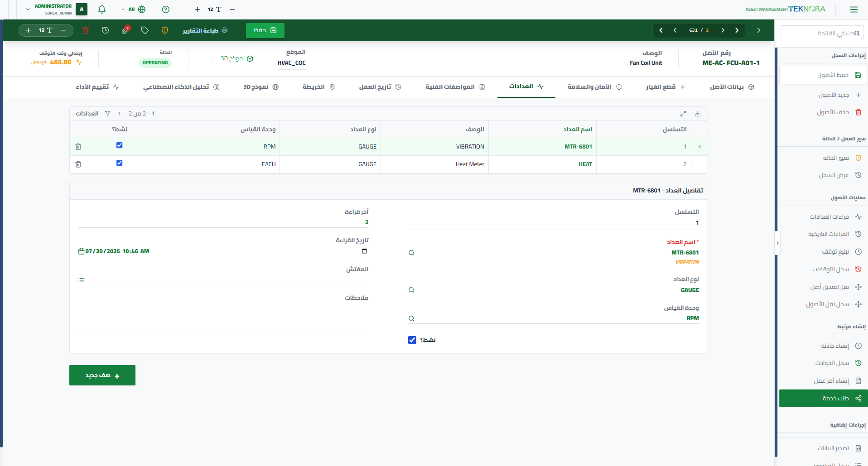The image size is (868, 466).
Task: Open record history clock icon in green toolbar
Action: click(106, 30)
